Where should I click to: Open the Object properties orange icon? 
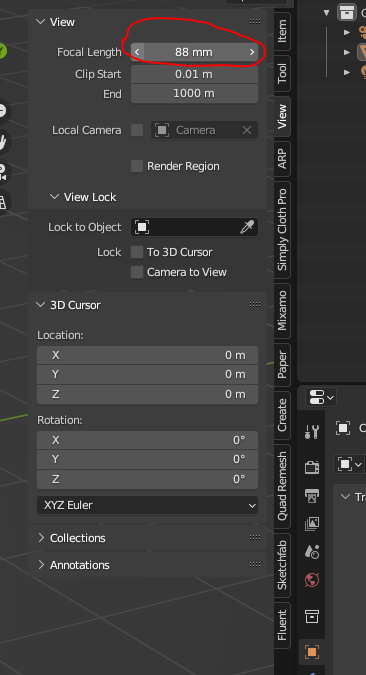[x=312, y=652]
